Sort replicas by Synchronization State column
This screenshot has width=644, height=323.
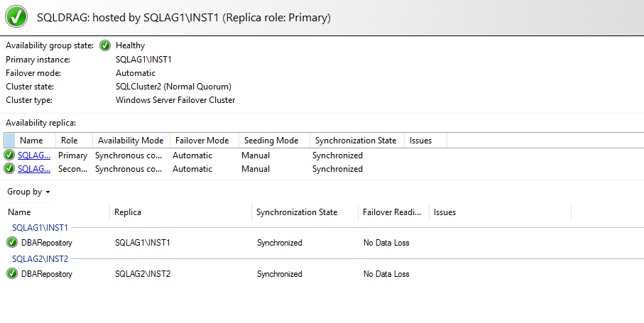(x=355, y=141)
